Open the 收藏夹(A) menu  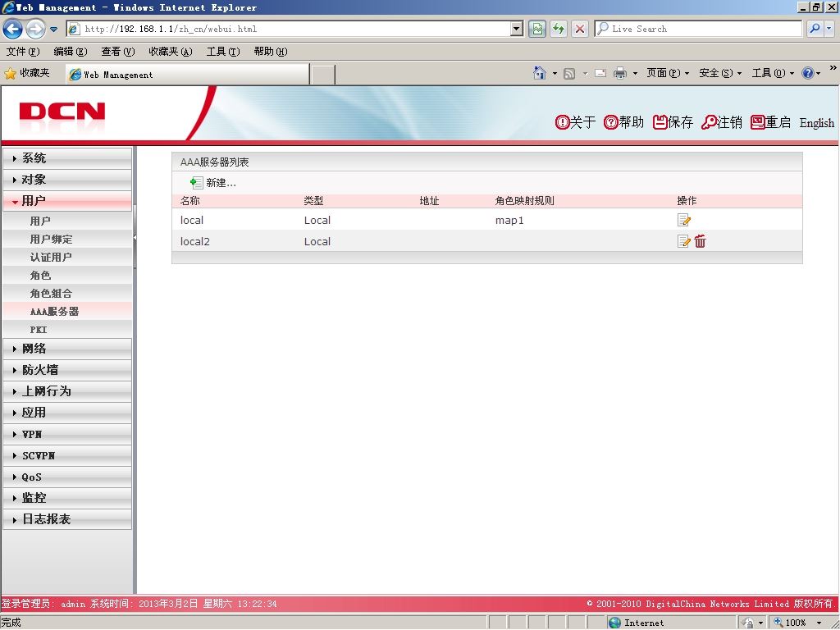[x=171, y=52]
